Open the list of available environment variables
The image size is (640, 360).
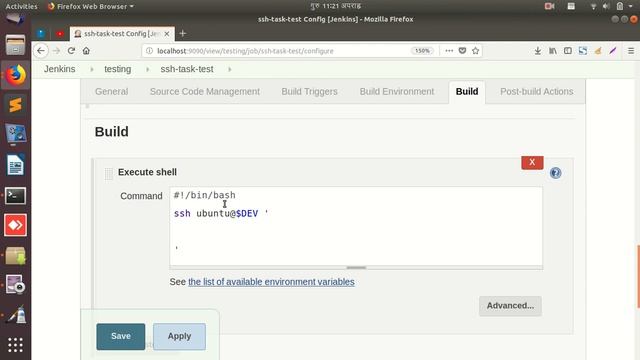[x=271, y=282]
